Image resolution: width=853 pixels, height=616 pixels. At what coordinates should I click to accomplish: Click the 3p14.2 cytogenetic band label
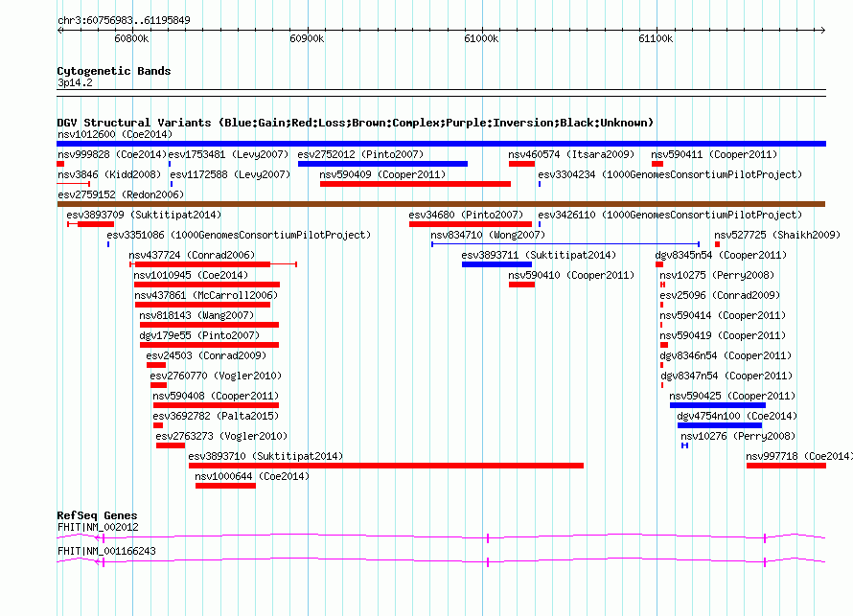(75, 82)
